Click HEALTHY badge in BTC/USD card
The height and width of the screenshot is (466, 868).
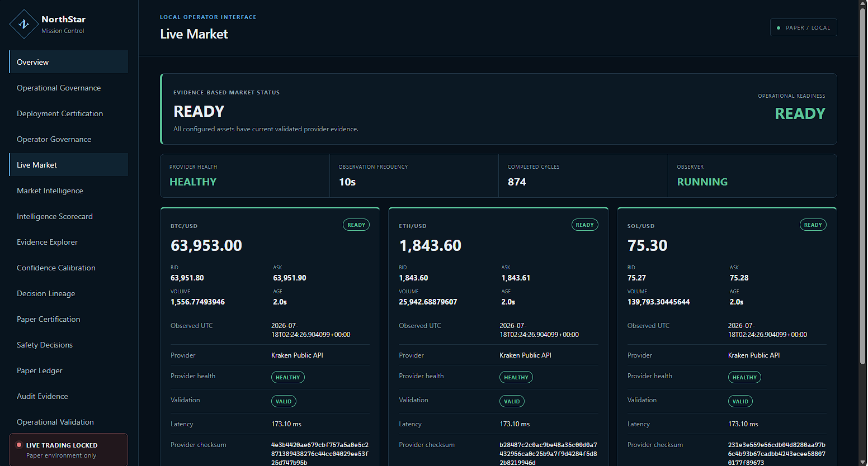click(x=288, y=378)
